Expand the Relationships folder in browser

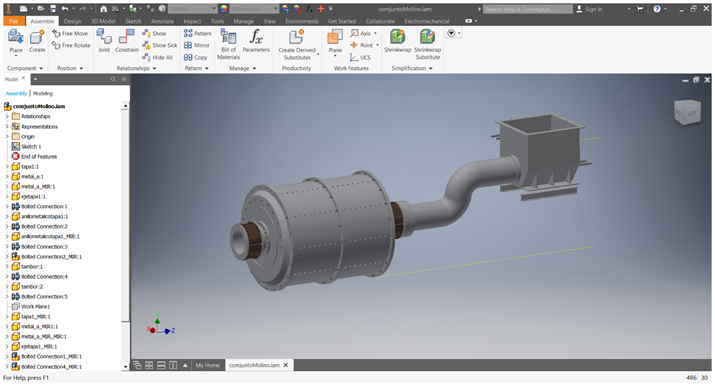pyautogui.click(x=7, y=116)
